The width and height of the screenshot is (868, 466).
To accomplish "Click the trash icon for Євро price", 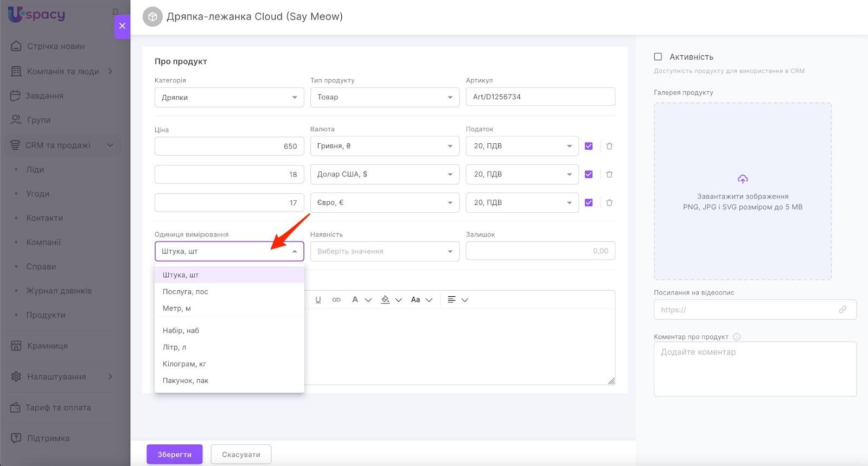I will pos(609,202).
